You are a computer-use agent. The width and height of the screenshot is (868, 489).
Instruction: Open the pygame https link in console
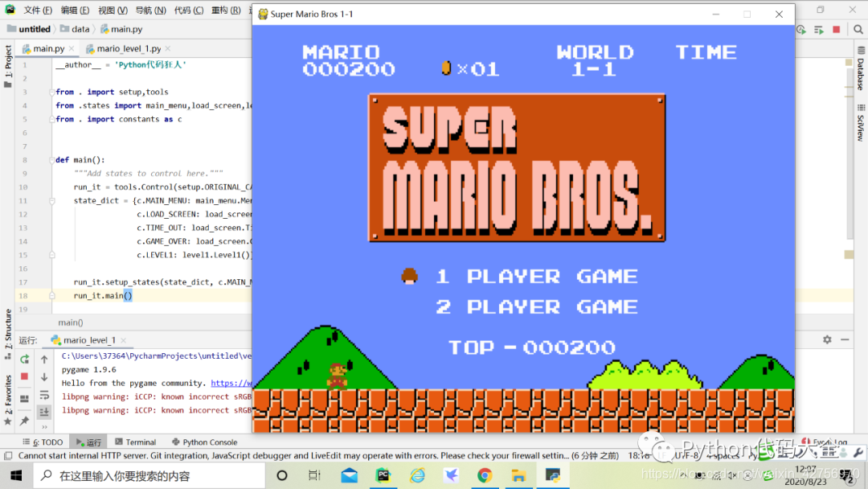(x=231, y=383)
